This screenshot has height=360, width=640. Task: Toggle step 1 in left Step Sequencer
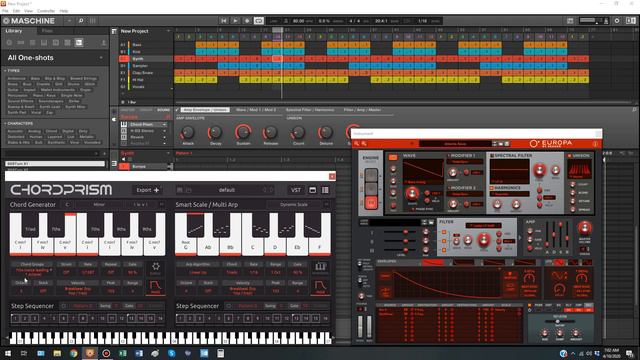[x=15, y=318]
